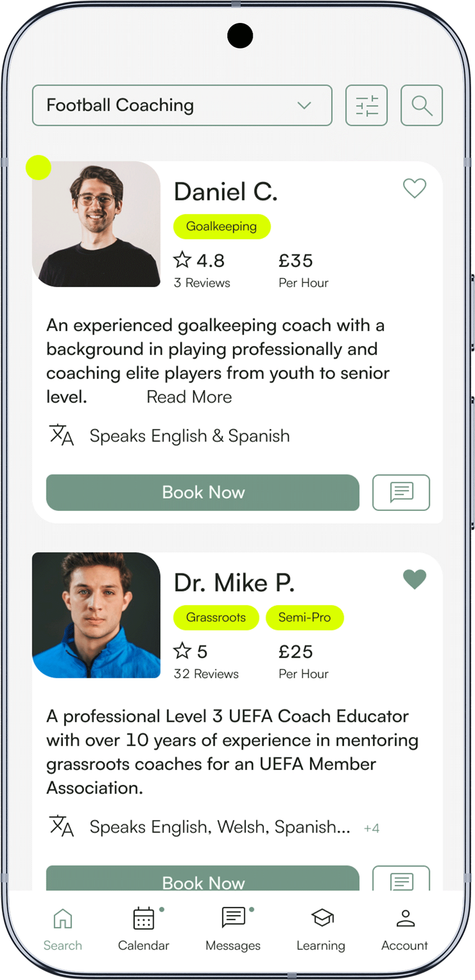Expand the Football Coaching dropdown
The width and height of the screenshot is (475, 980).
tap(182, 105)
